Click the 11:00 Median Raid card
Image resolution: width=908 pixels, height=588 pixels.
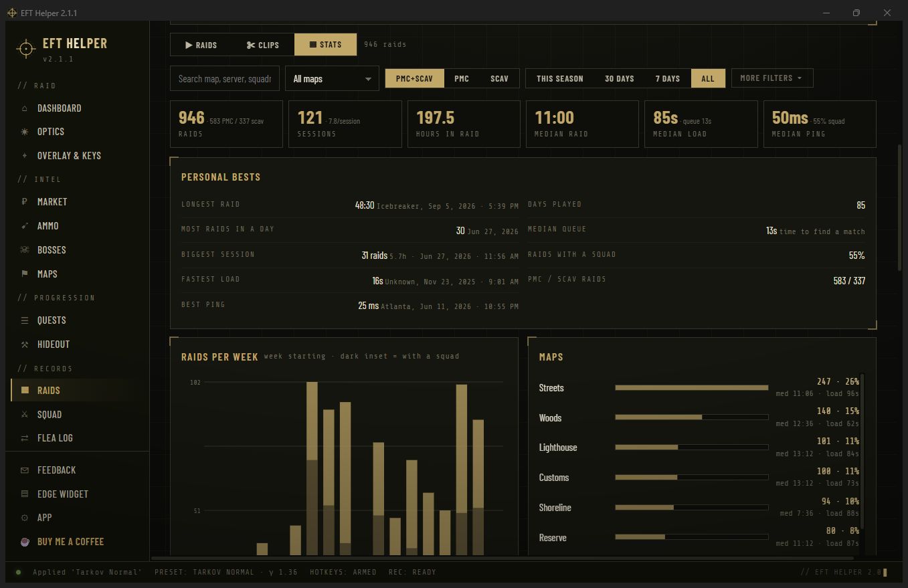pos(582,124)
